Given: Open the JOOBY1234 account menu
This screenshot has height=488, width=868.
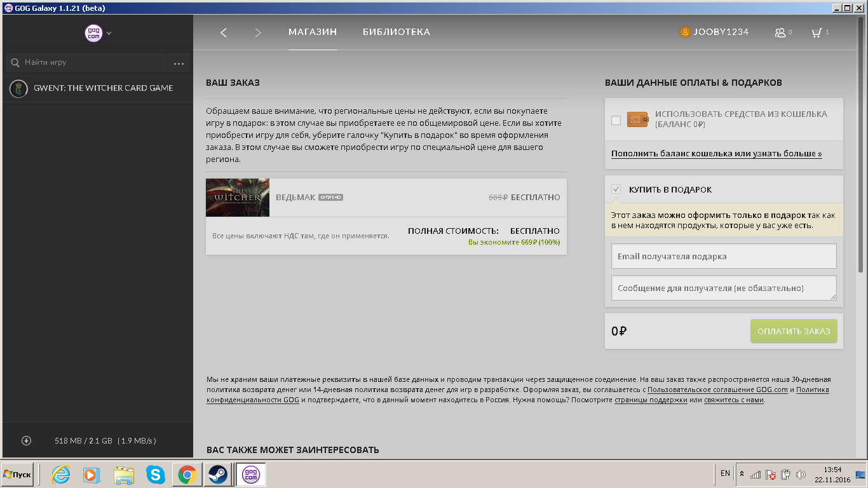Looking at the screenshot, I should [714, 32].
